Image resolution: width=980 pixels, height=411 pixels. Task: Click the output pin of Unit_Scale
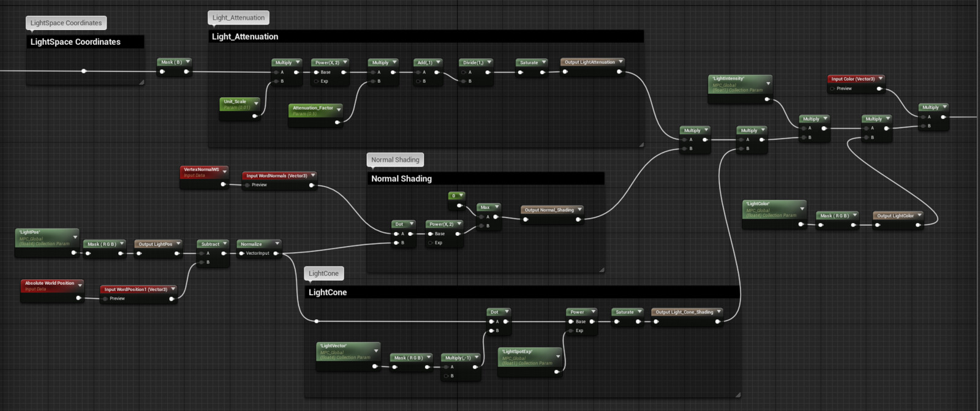pyautogui.click(x=255, y=116)
